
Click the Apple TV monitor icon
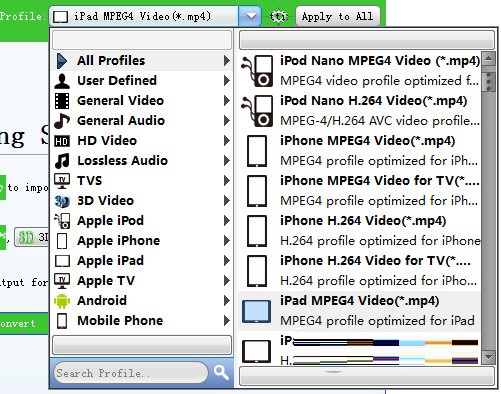click(62, 281)
